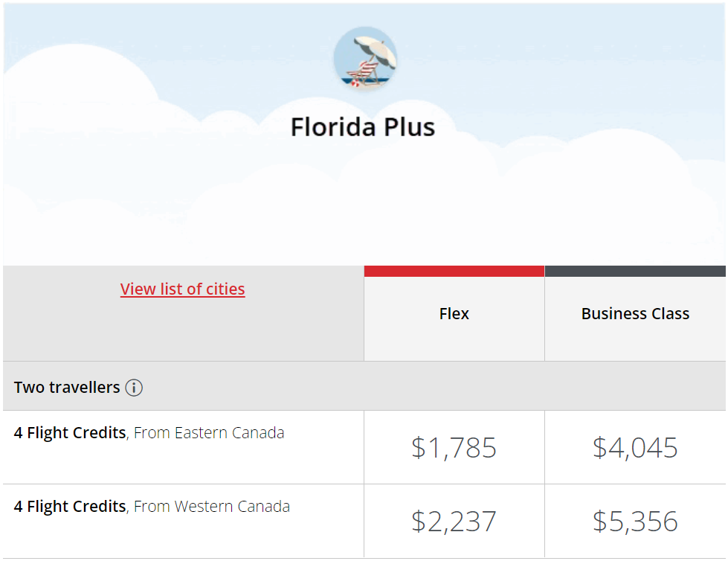Screen dimensions: 728x561
Task: Click the Business Class cell in Two travellers row
Action: [635, 386]
